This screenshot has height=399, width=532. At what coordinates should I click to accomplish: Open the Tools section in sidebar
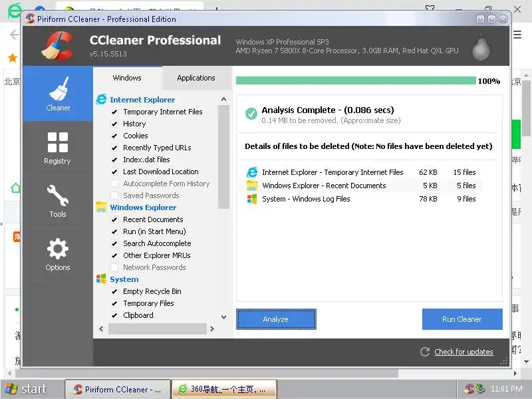click(x=58, y=201)
